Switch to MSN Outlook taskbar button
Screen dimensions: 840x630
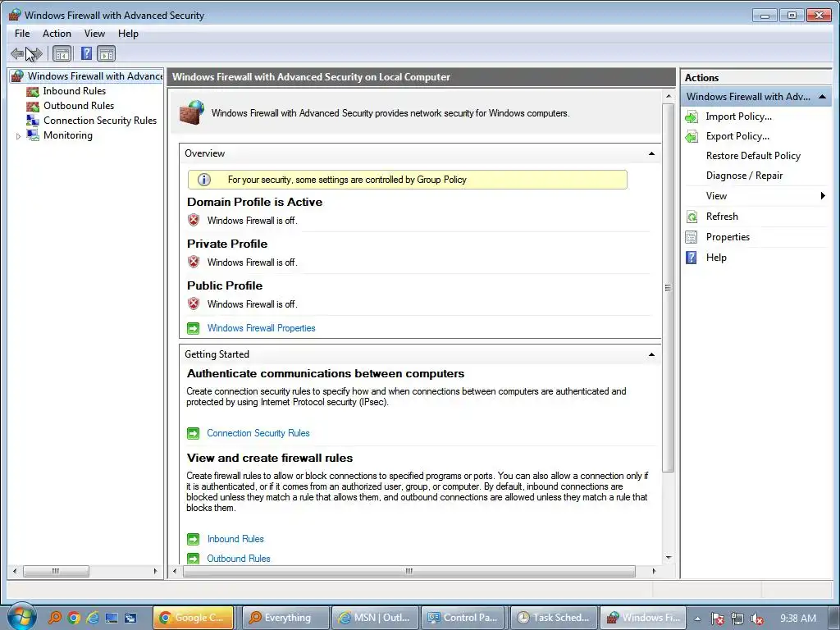coord(374,618)
